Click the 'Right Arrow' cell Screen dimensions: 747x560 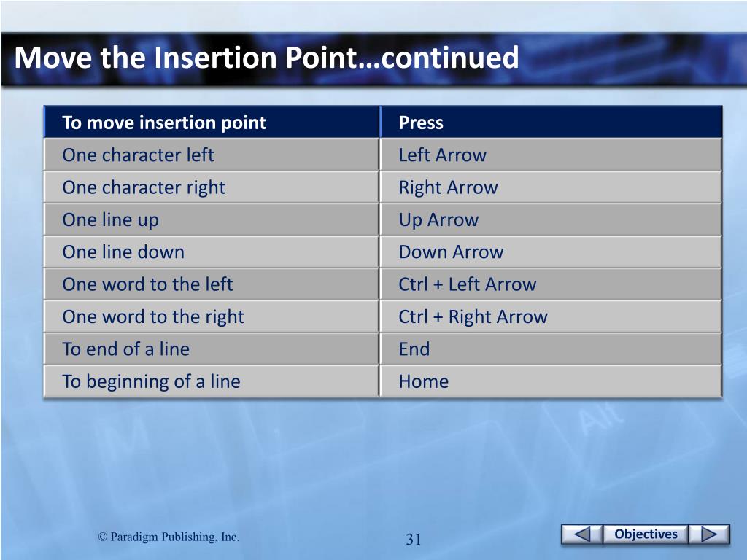(x=551, y=187)
